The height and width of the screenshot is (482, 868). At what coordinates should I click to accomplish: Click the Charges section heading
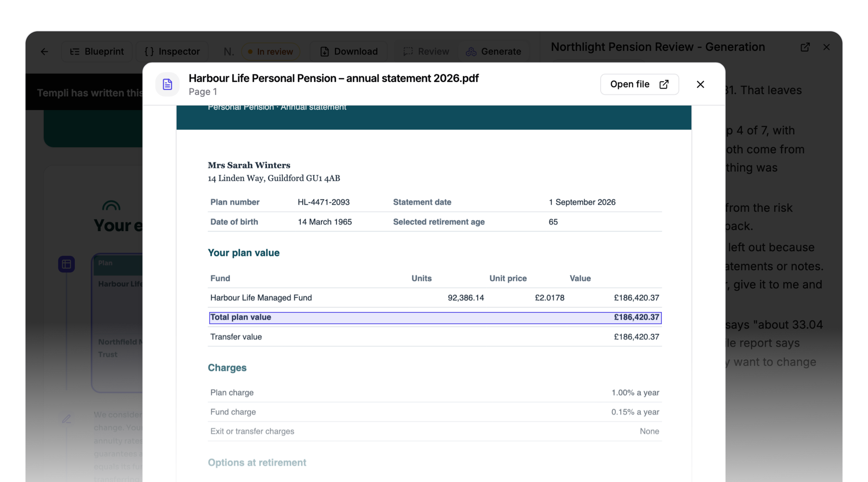227,368
